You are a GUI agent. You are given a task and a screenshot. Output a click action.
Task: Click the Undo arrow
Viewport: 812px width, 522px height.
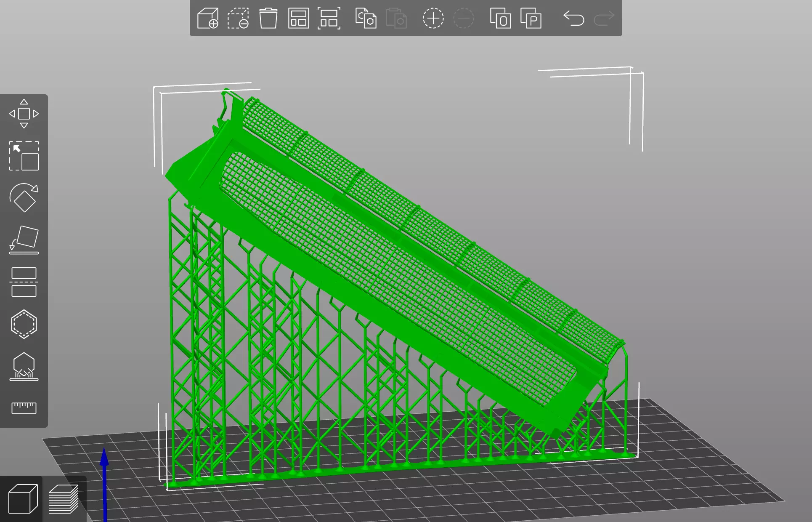pyautogui.click(x=574, y=19)
